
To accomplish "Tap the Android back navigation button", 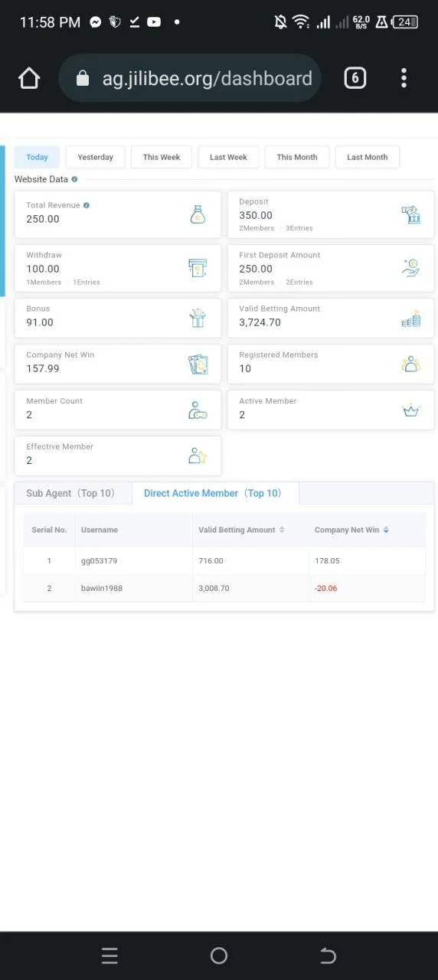I will (x=328, y=955).
